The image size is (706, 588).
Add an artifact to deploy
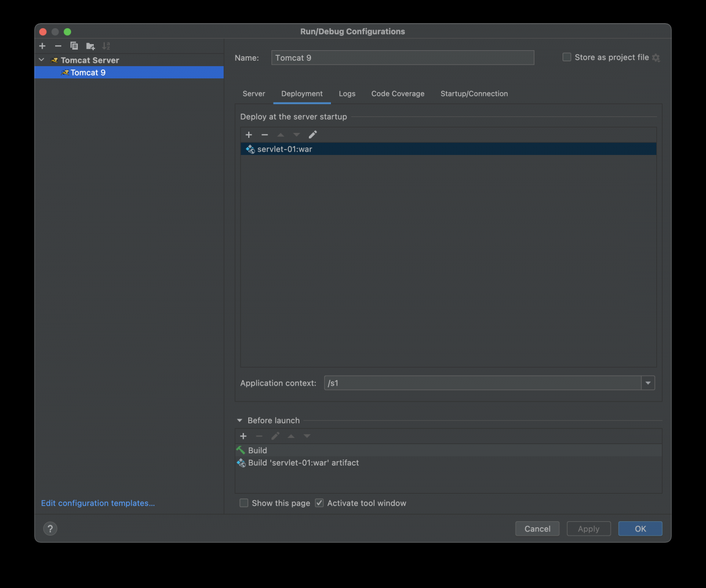pos(249,135)
